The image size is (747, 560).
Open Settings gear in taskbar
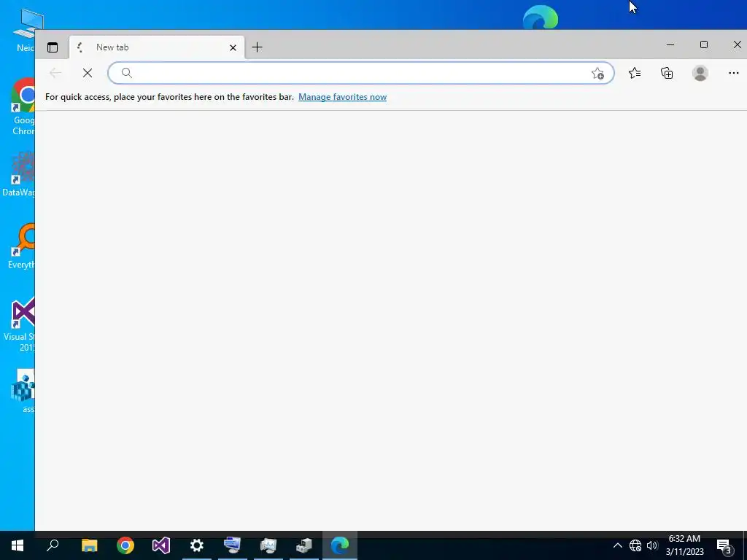(197, 545)
